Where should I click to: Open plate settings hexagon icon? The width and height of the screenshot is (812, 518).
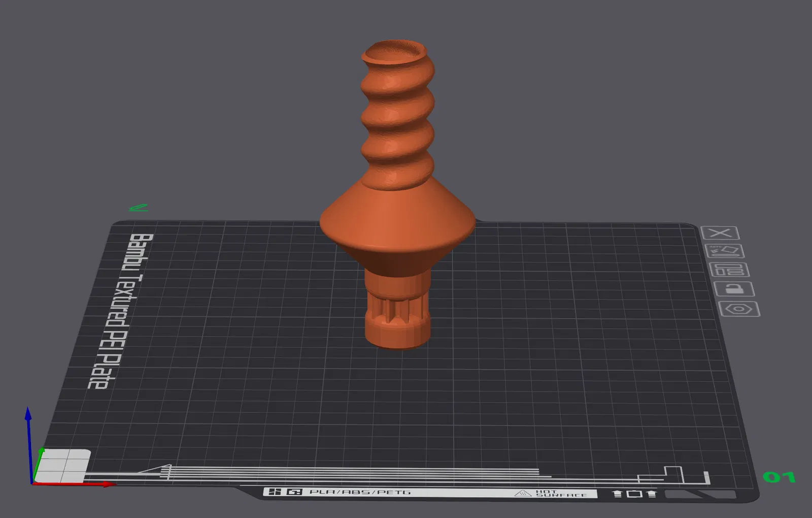(739, 309)
